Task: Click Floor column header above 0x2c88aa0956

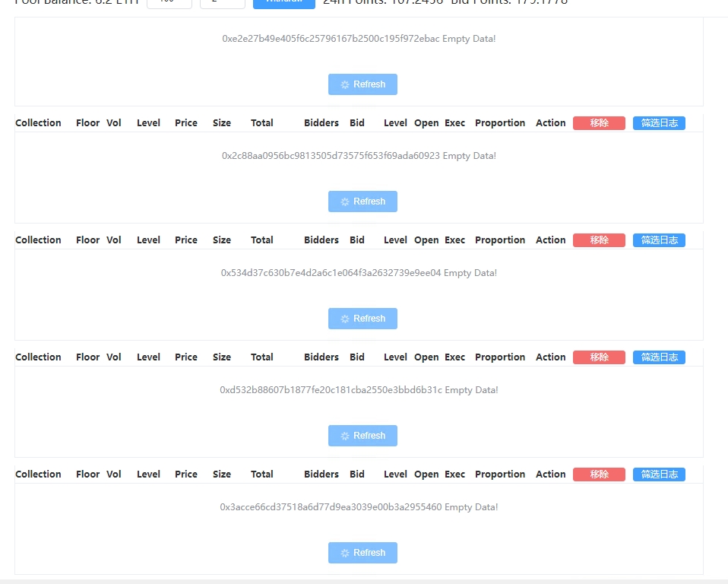Action: [x=87, y=123]
